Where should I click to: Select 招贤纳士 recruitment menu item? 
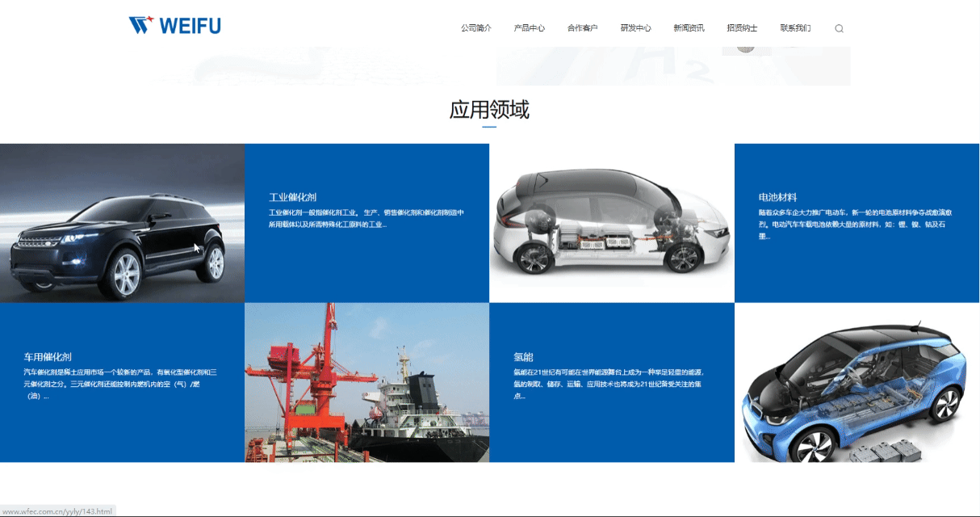pyautogui.click(x=743, y=27)
